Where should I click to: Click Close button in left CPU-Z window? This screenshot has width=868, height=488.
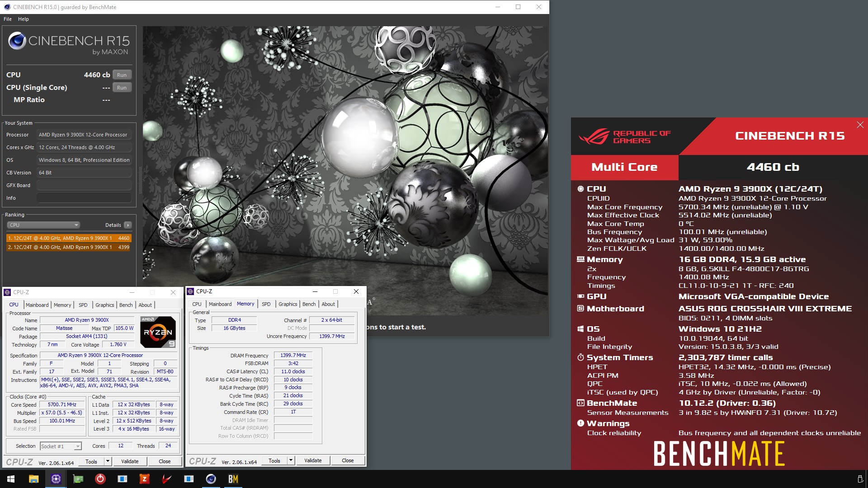click(x=165, y=461)
